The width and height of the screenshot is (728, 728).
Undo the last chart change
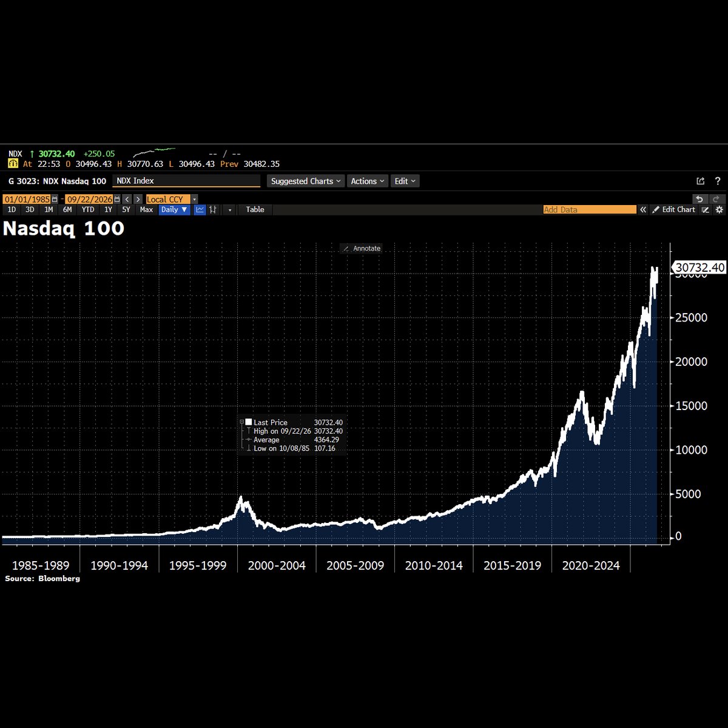[x=700, y=199]
